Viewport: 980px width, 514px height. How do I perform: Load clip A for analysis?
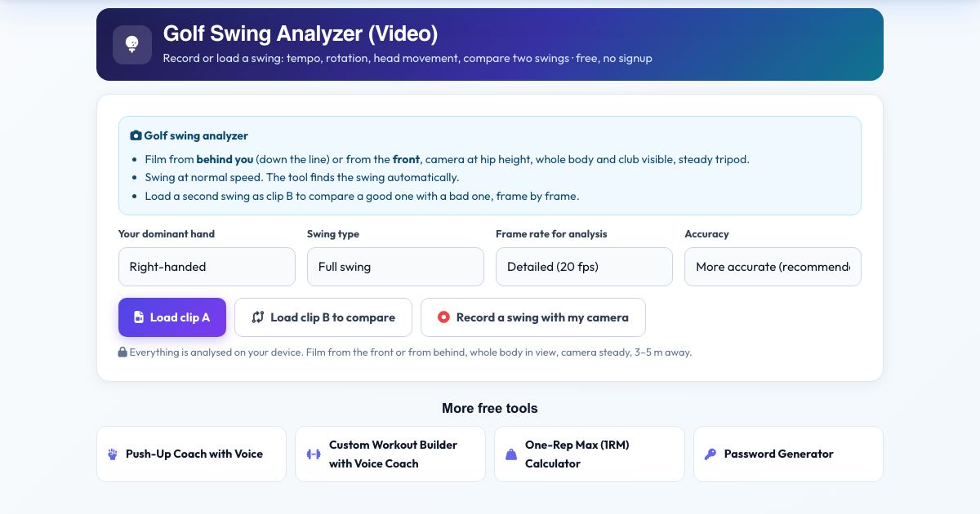(172, 317)
